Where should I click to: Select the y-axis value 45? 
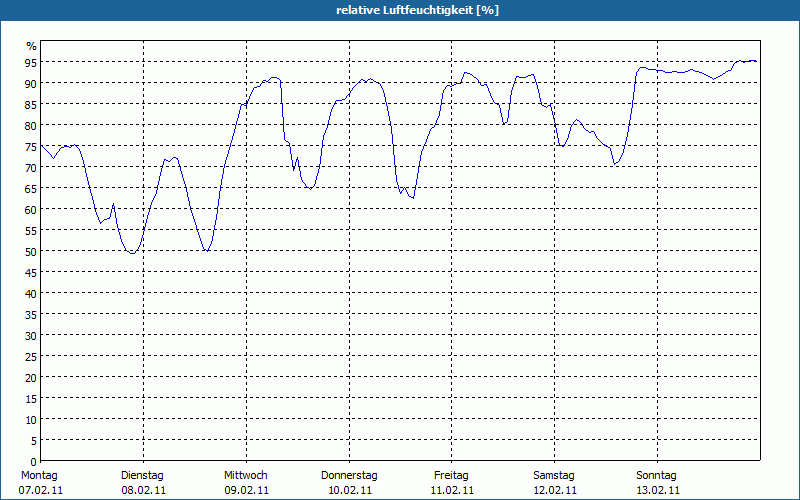point(31,272)
